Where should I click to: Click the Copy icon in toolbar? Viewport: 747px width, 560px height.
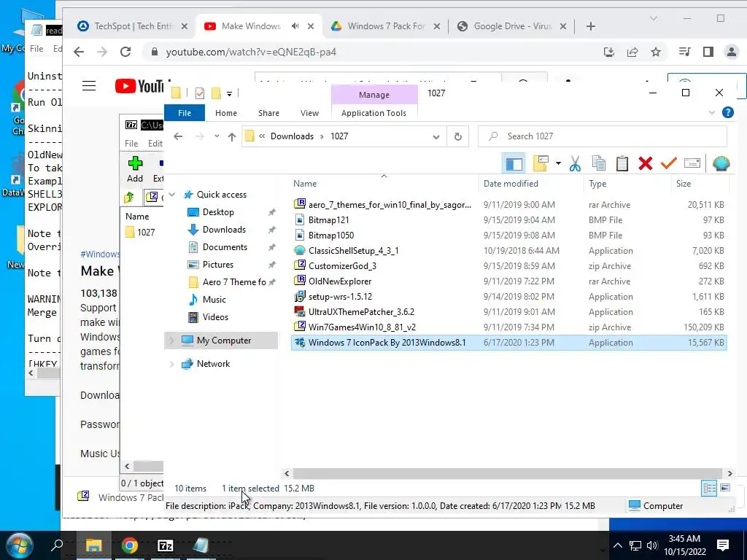pyautogui.click(x=598, y=164)
